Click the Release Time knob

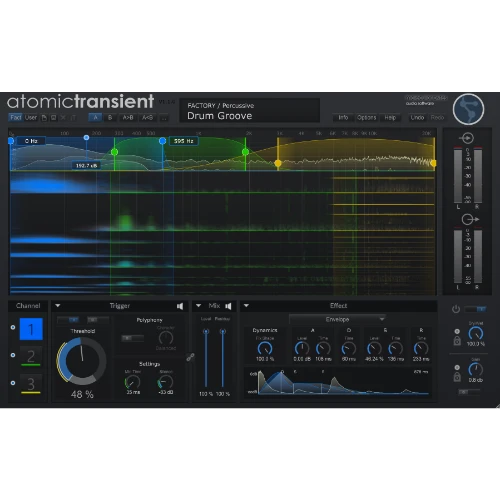tap(421, 348)
